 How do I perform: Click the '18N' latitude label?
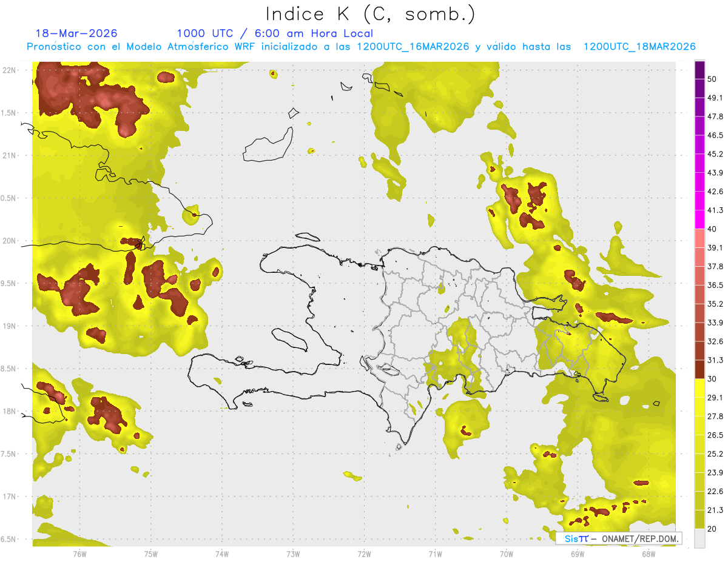[x=9, y=411]
